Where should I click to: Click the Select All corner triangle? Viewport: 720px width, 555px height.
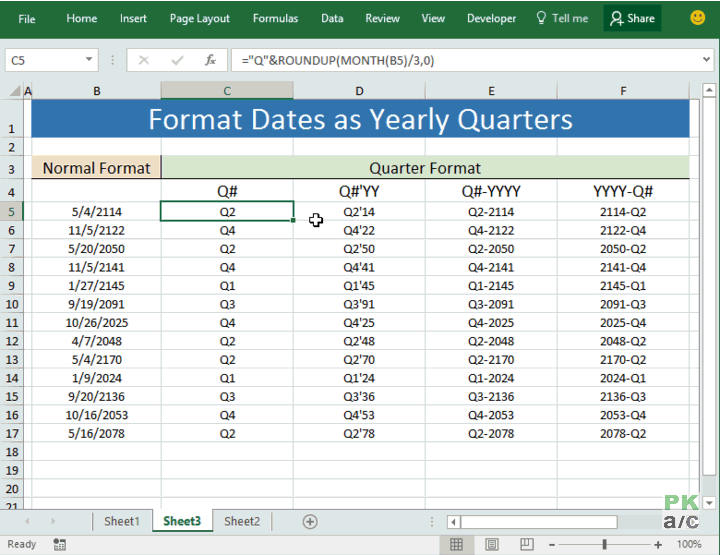point(15,91)
